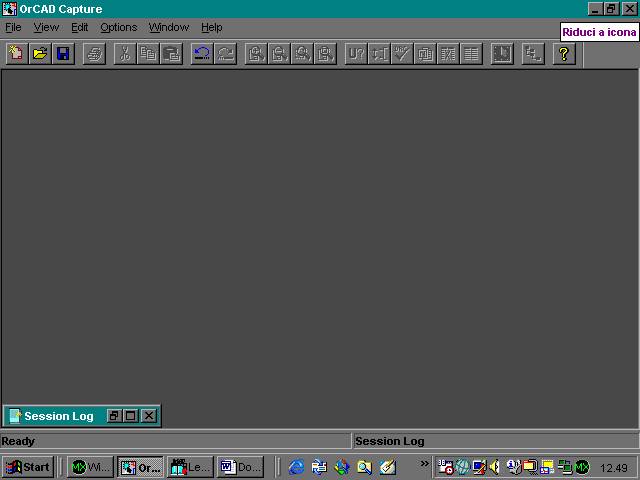Restore the minimized Session Log window

click(x=114, y=416)
